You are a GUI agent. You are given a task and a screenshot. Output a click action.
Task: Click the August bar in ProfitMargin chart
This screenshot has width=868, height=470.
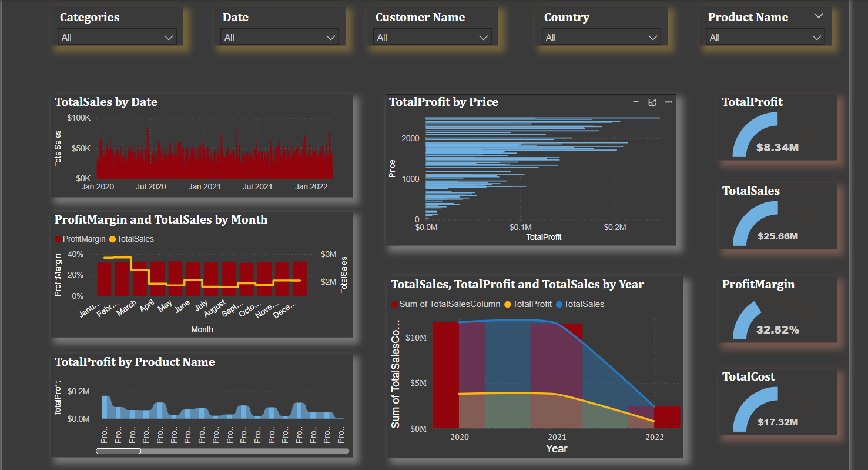pyautogui.click(x=229, y=279)
